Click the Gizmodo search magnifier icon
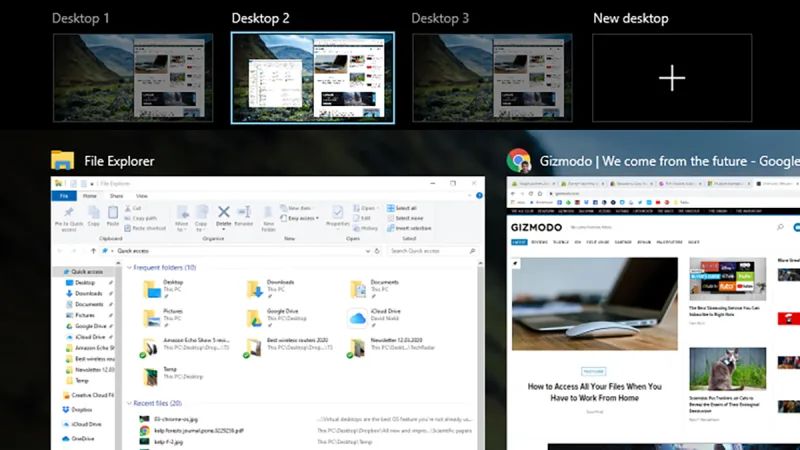Screen dimensions: 800x450 coord(780,227)
